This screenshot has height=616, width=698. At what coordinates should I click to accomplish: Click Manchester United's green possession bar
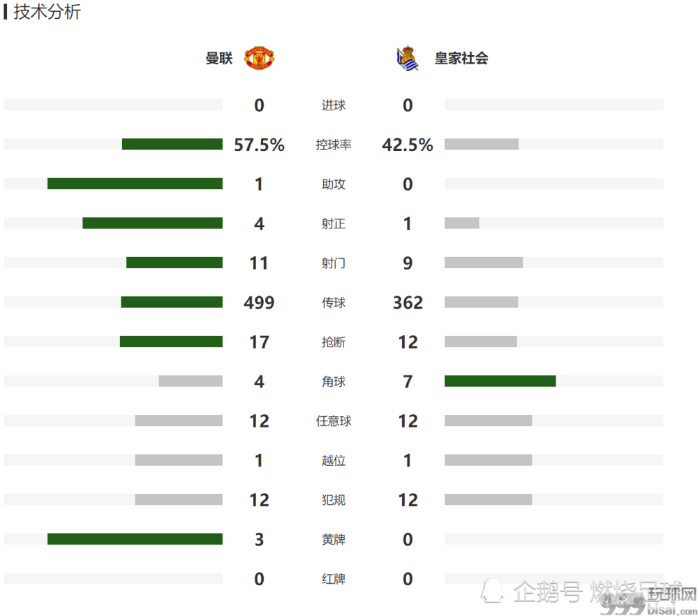coord(172,145)
